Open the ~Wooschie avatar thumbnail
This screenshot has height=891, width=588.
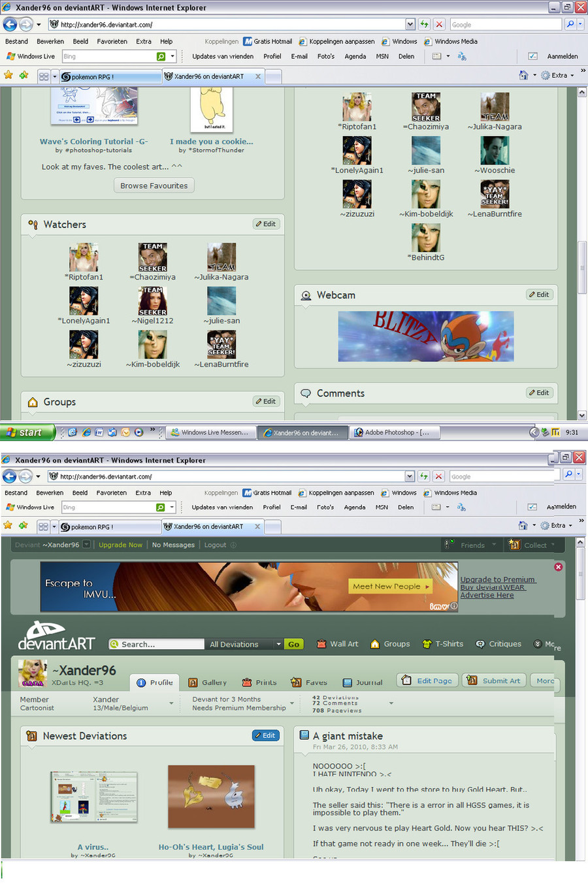(495, 151)
